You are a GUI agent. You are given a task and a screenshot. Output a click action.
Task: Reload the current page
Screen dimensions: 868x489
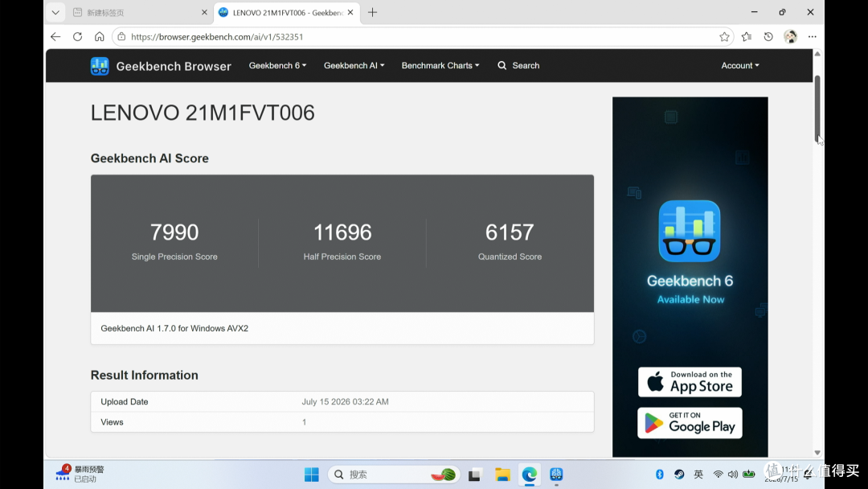point(77,36)
